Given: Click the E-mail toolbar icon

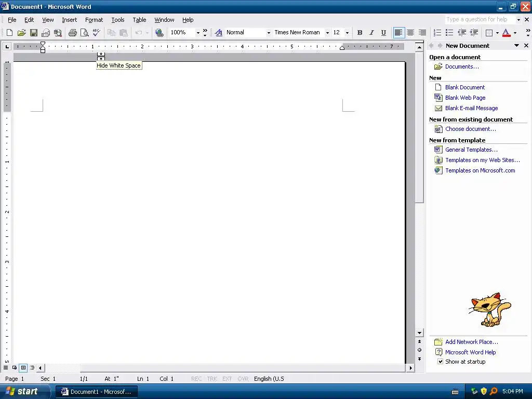Looking at the screenshot, I should tap(46, 33).
